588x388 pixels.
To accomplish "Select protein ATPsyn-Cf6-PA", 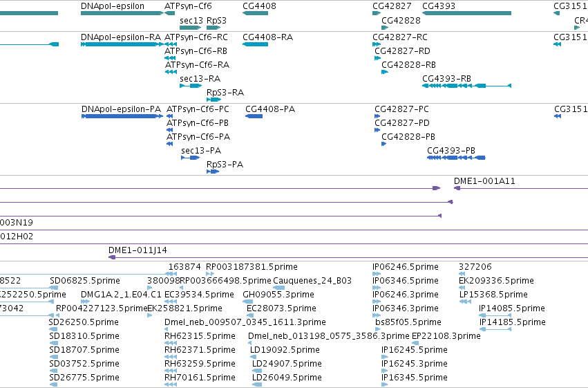I will tap(169, 144).
